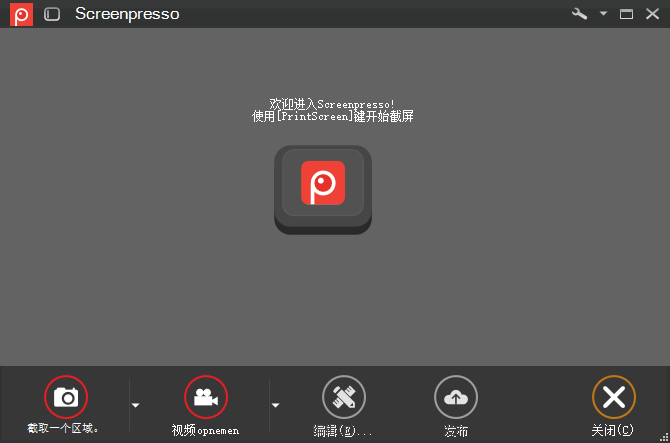The width and height of the screenshot is (670, 443).
Task: Click the 编辑 label
Action: tap(343, 431)
